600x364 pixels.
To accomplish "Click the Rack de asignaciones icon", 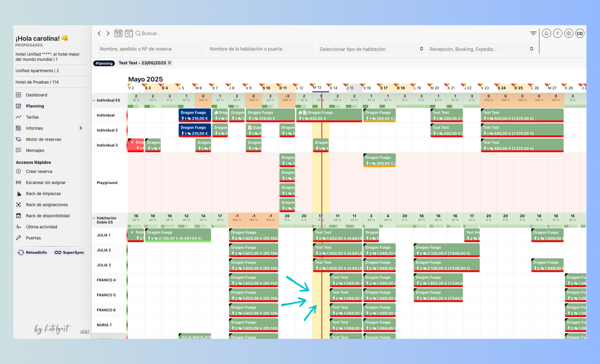I will coord(19,205).
